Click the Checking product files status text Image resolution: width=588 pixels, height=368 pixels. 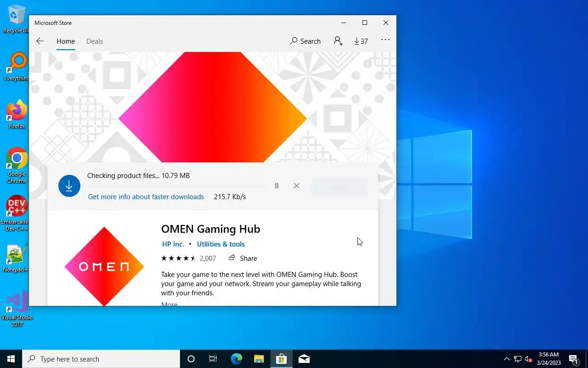coord(138,176)
